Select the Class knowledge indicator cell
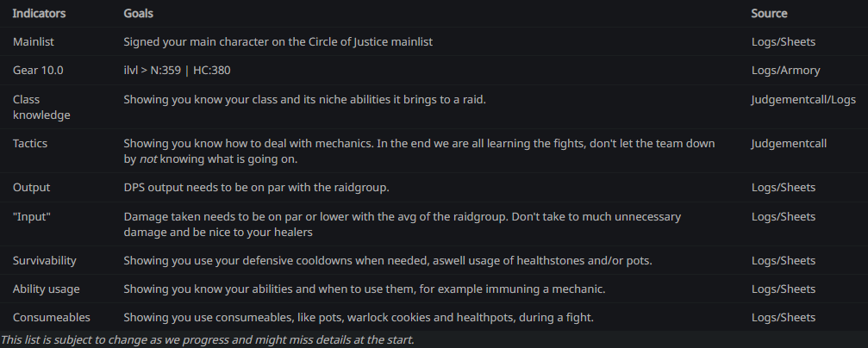 point(41,108)
